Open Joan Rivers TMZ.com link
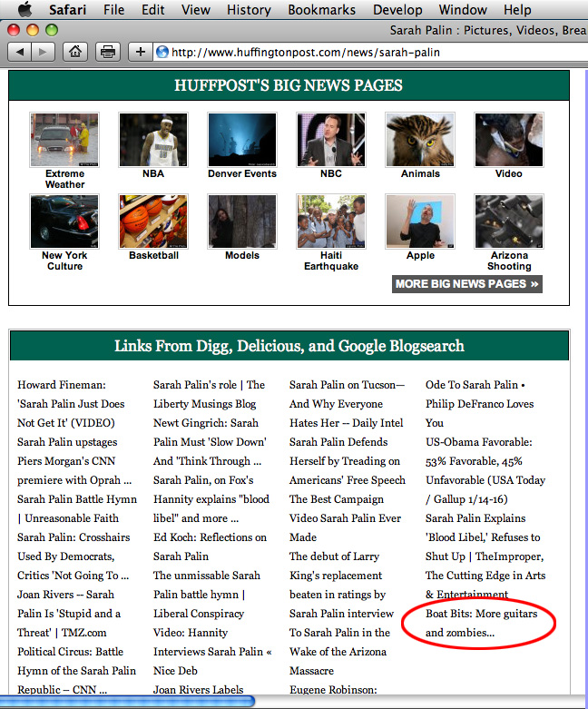This screenshot has width=588, height=709. coord(69,614)
